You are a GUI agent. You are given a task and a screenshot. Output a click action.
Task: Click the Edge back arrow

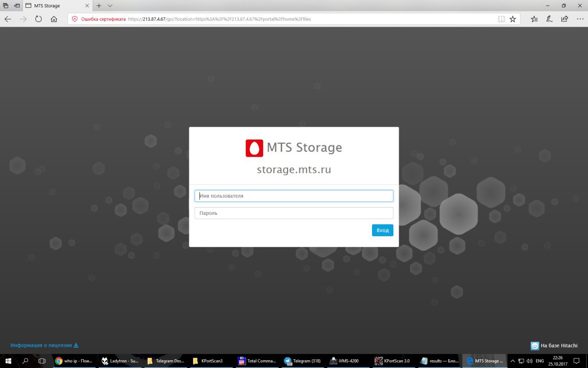8,19
